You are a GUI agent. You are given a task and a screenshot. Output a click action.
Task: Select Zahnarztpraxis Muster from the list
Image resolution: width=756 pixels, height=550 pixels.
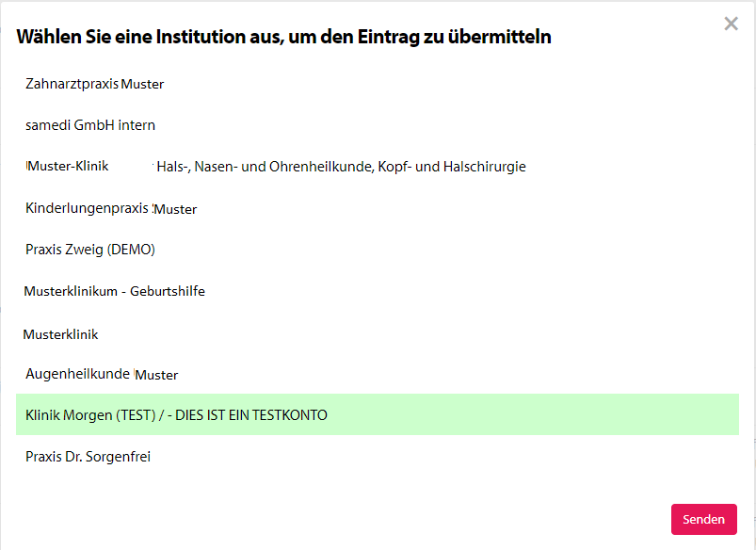pyautogui.click(x=94, y=84)
